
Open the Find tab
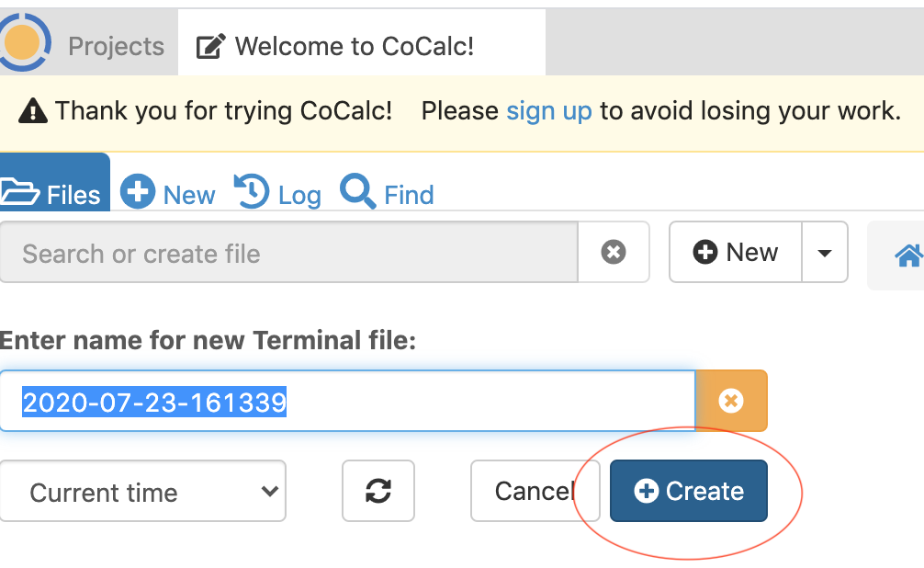point(387,193)
